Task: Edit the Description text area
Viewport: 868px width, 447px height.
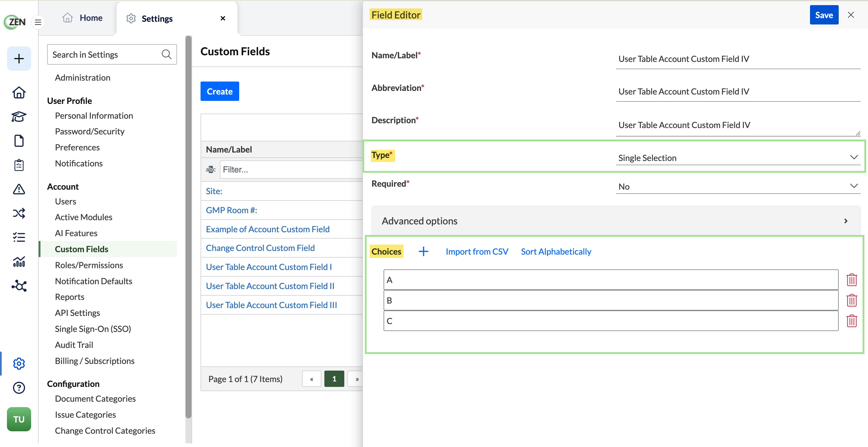Action: (x=738, y=125)
